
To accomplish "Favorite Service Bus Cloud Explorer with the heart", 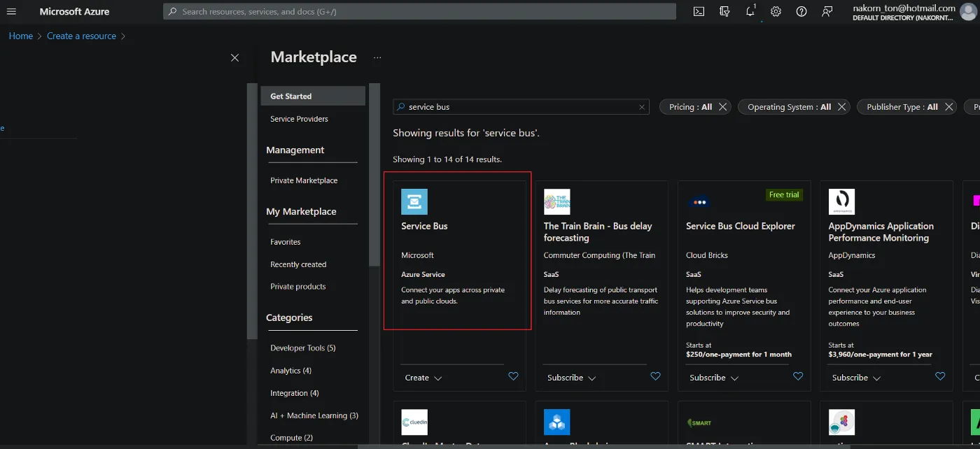I will [798, 376].
